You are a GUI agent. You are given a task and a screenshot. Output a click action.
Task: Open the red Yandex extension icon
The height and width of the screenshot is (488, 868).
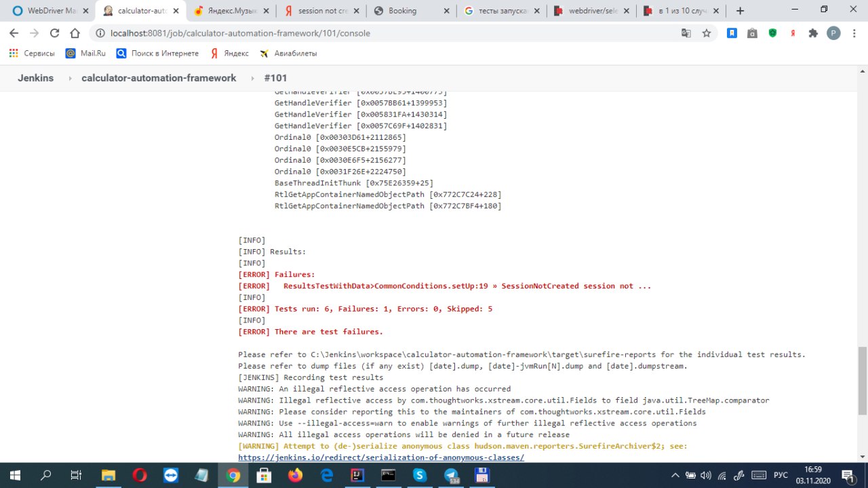click(x=793, y=33)
